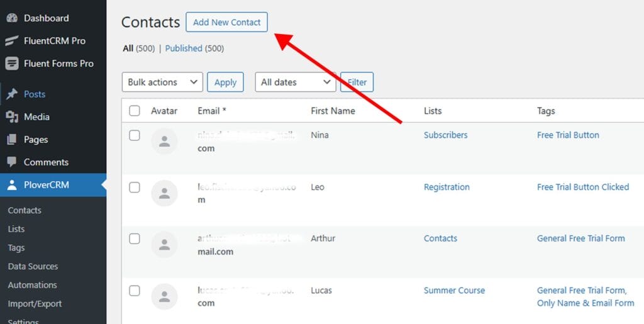Click the Dashboard gauge icon
This screenshot has width=644, height=324.
(x=12, y=18)
